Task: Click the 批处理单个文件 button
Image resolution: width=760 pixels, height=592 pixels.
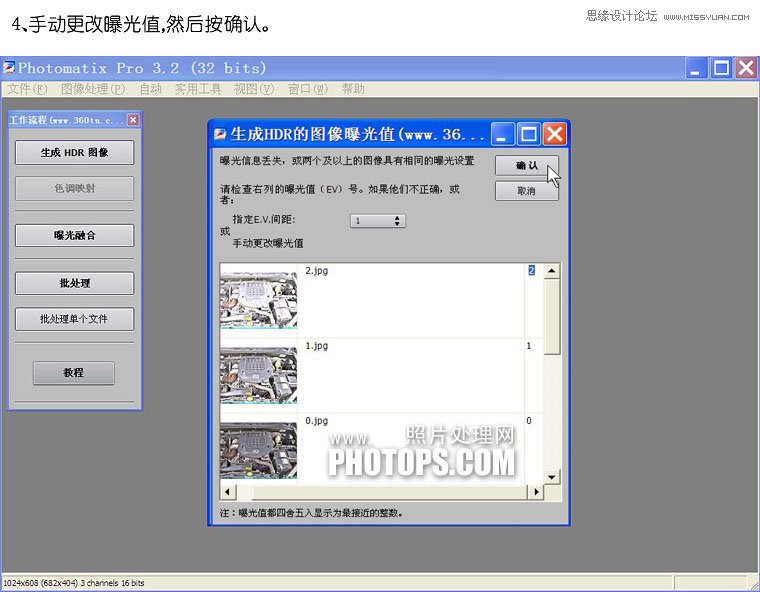Action: (x=74, y=319)
